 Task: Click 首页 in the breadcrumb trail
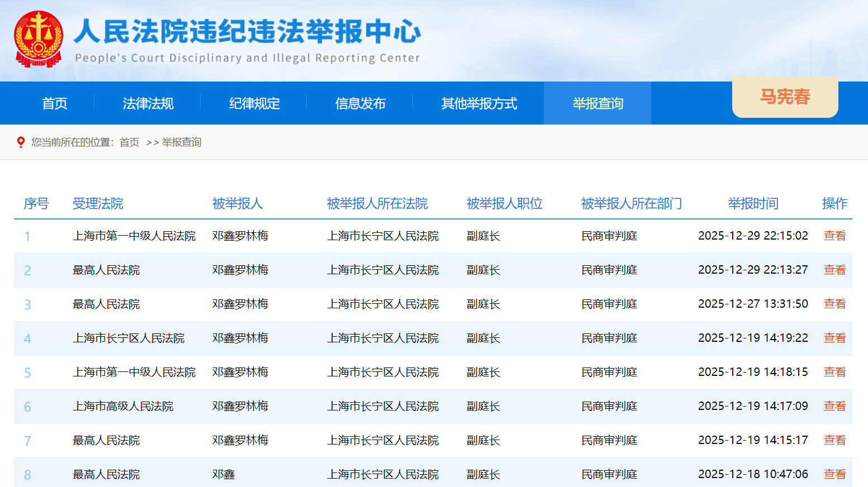(129, 142)
